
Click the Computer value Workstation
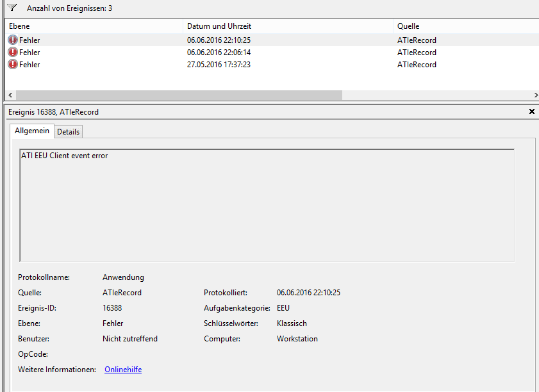click(297, 339)
